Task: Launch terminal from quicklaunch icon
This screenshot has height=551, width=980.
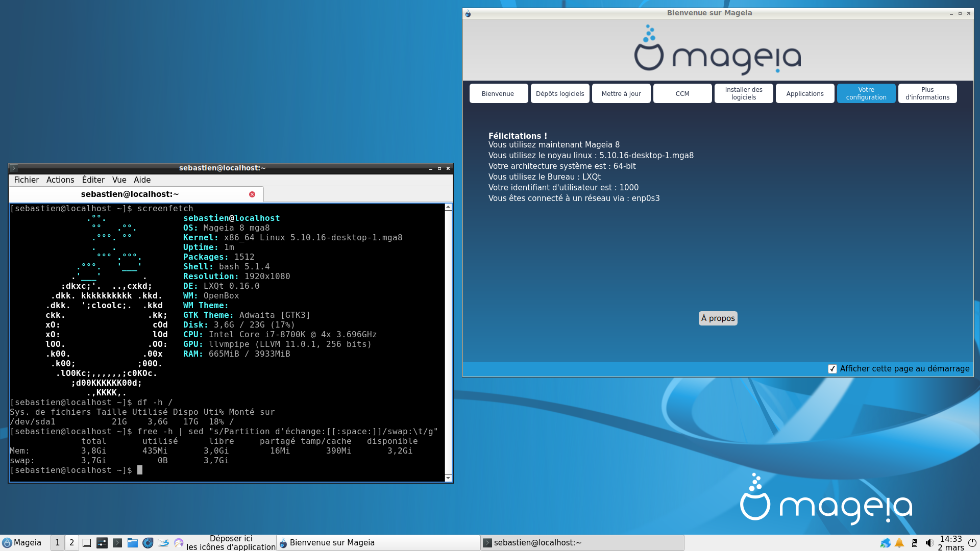Action: point(117,543)
